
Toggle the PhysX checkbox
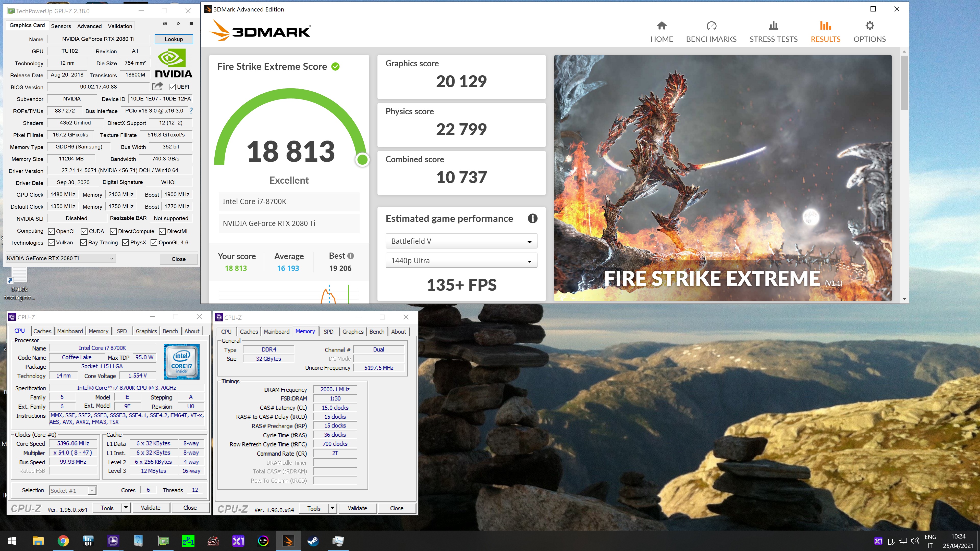click(x=125, y=243)
